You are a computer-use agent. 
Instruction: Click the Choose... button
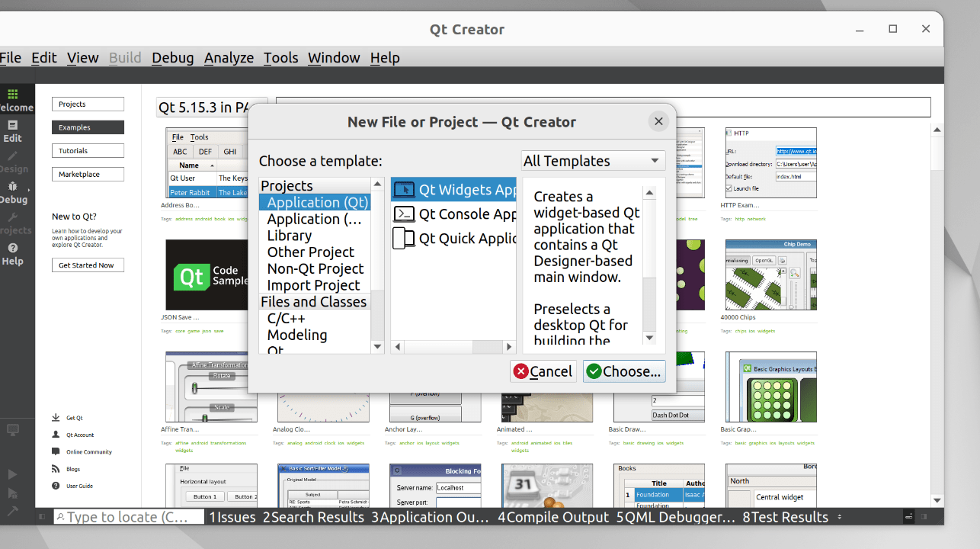(624, 371)
